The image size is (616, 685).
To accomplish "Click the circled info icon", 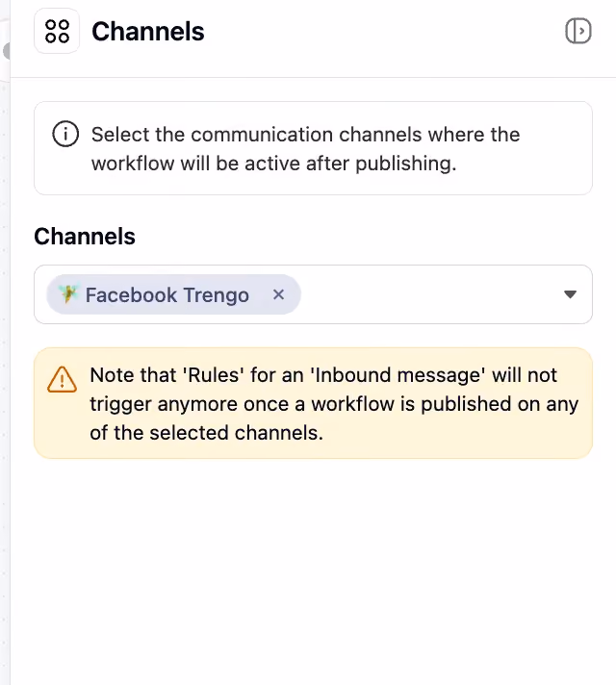I will point(65,134).
